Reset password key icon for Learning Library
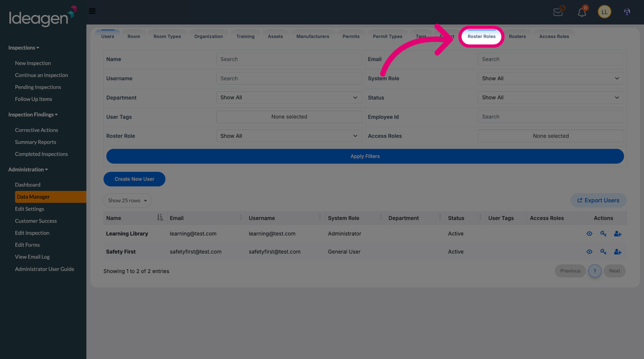Image resolution: width=644 pixels, height=359 pixels. point(603,234)
